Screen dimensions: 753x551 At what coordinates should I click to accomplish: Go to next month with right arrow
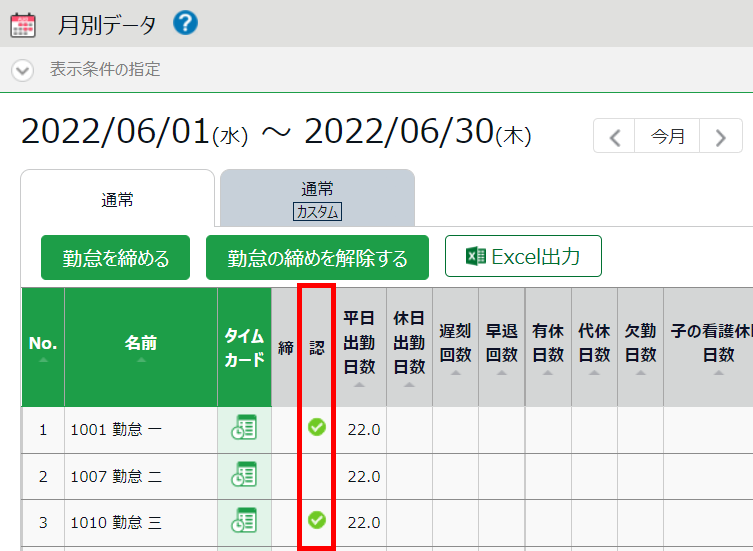[720, 137]
